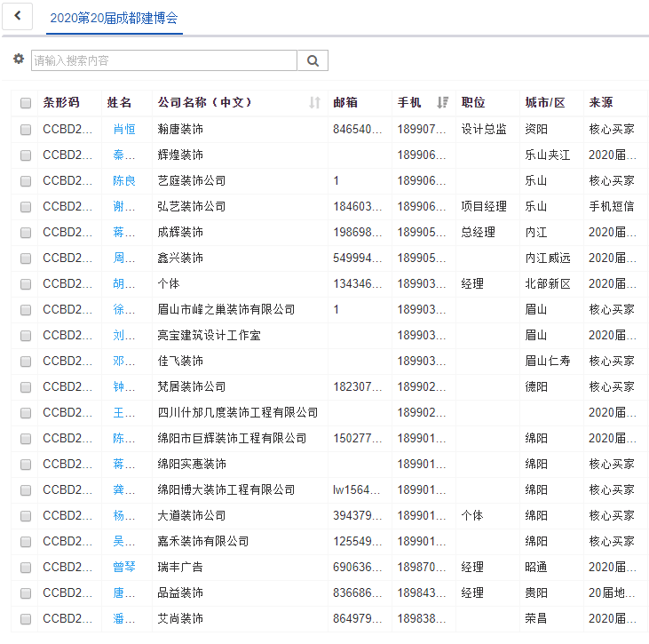Viewport: 649px width, 644px height.
Task: Click the 职位 column header
Action: pyautogui.click(x=473, y=102)
